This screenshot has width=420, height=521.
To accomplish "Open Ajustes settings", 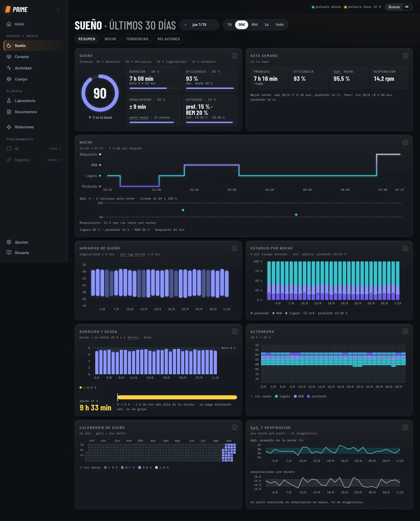I will [34, 242].
